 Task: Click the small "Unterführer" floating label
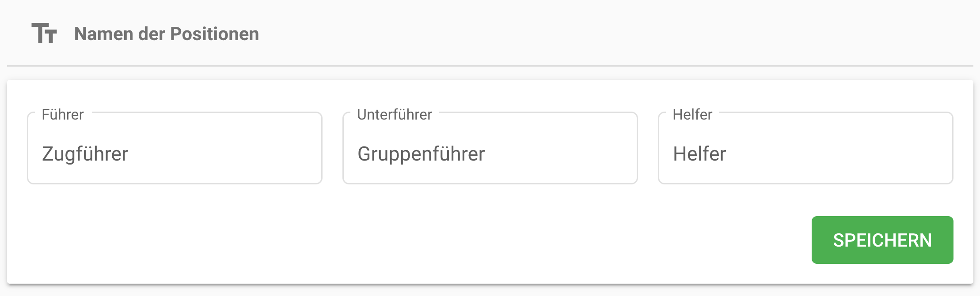(x=395, y=115)
